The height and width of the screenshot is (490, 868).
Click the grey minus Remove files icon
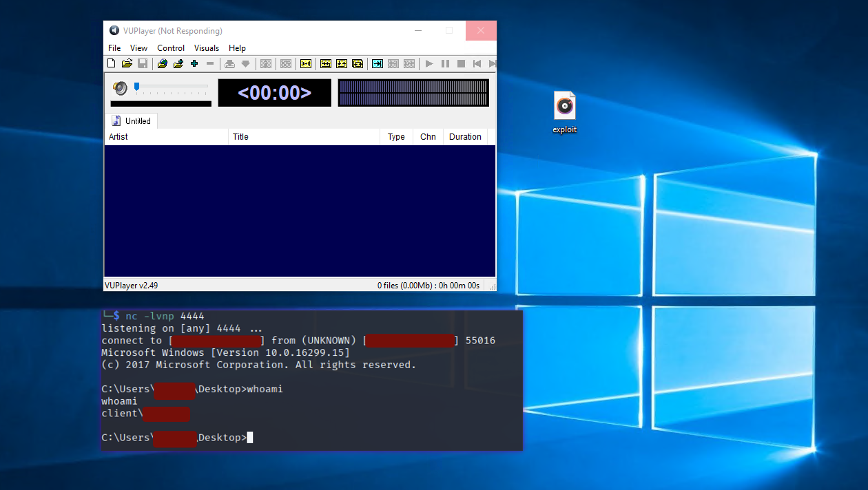210,63
